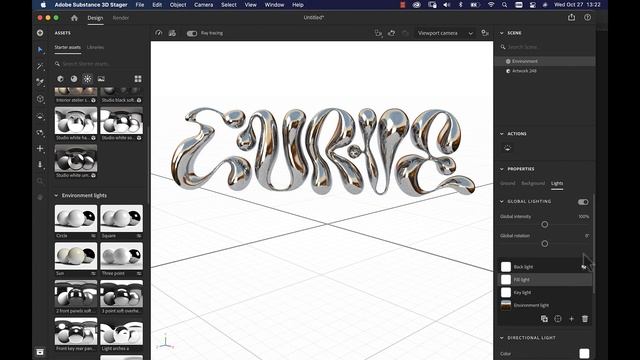
Task: Filter starter assets by images
Action: point(101,79)
